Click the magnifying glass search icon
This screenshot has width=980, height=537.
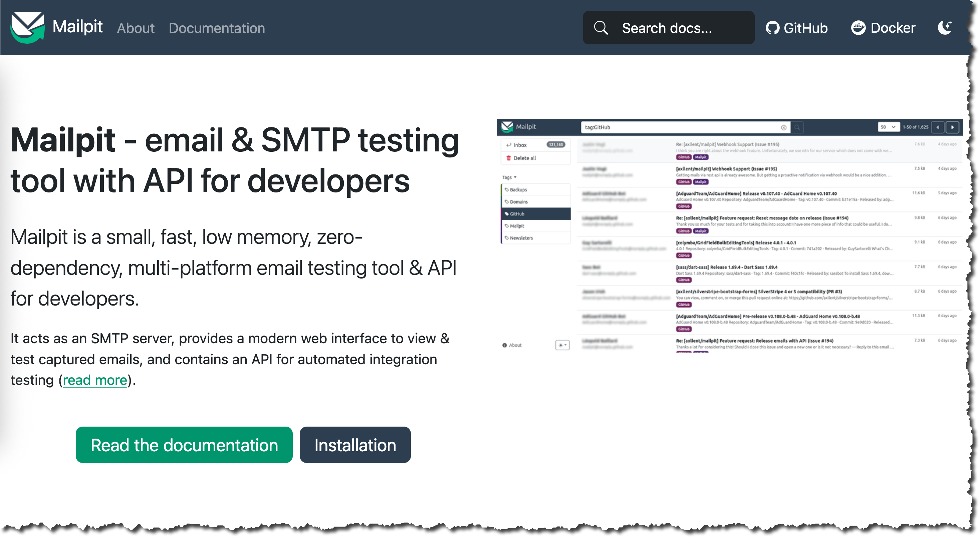click(601, 28)
